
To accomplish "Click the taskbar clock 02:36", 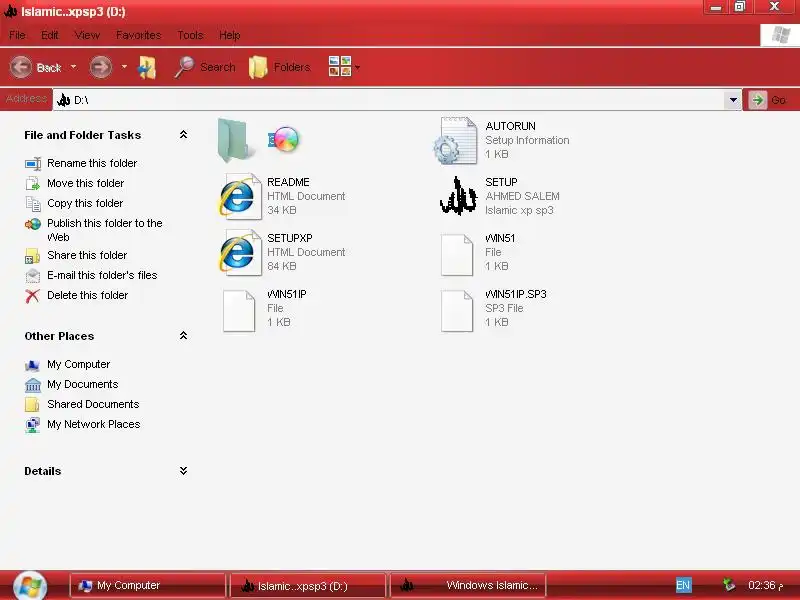I will pyautogui.click(x=765, y=585).
